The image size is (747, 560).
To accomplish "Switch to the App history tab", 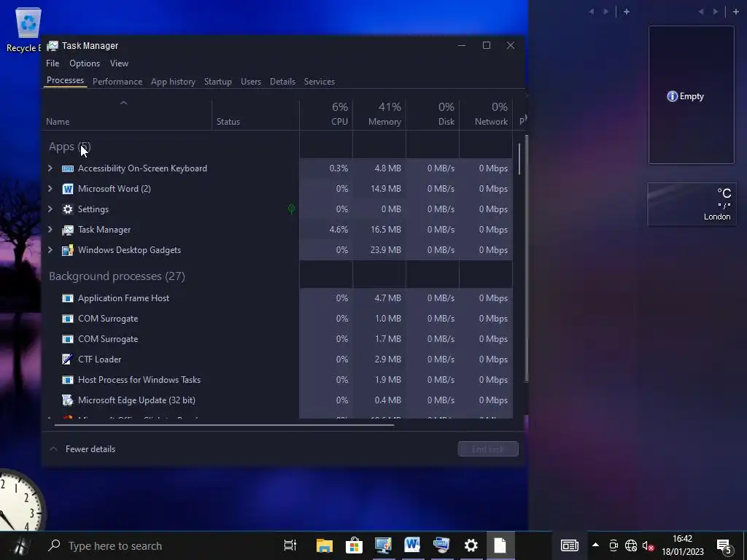I will click(x=173, y=82).
